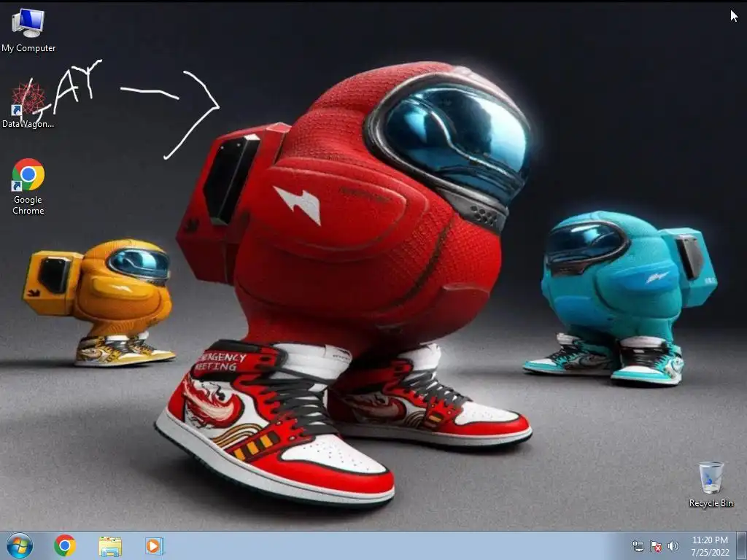Open the network status tray icon
747x560 pixels.
pyautogui.click(x=638, y=546)
